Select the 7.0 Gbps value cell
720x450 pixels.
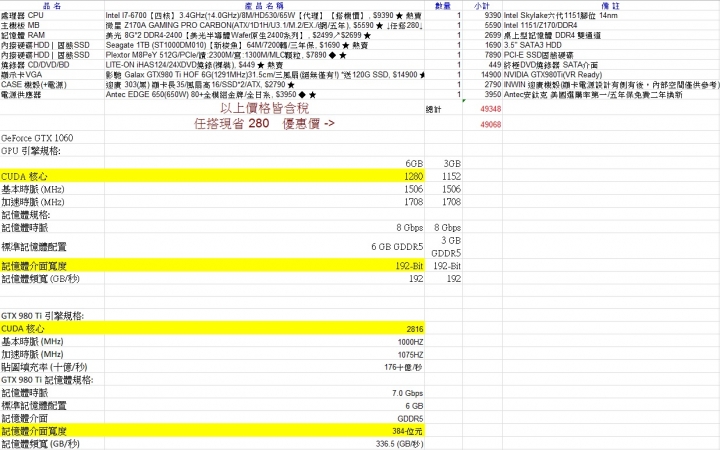pyautogui.click(x=264, y=393)
